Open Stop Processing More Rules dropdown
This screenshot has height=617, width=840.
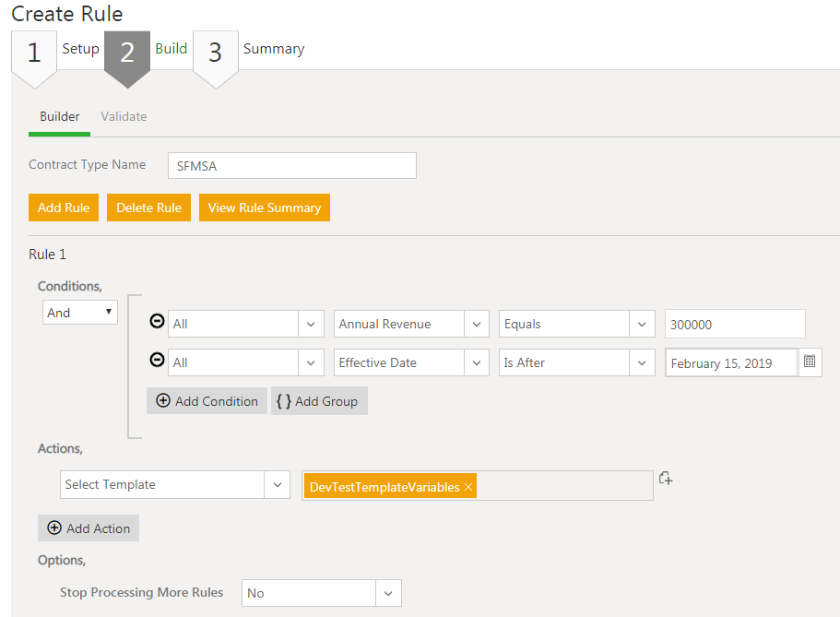click(387, 593)
